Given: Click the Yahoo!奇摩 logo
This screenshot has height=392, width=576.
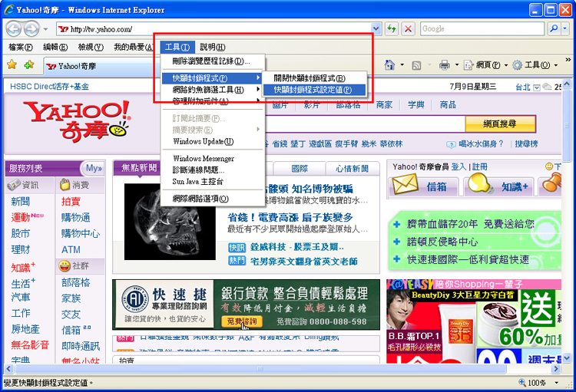Looking at the screenshot, I should click(x=77, y=121).
